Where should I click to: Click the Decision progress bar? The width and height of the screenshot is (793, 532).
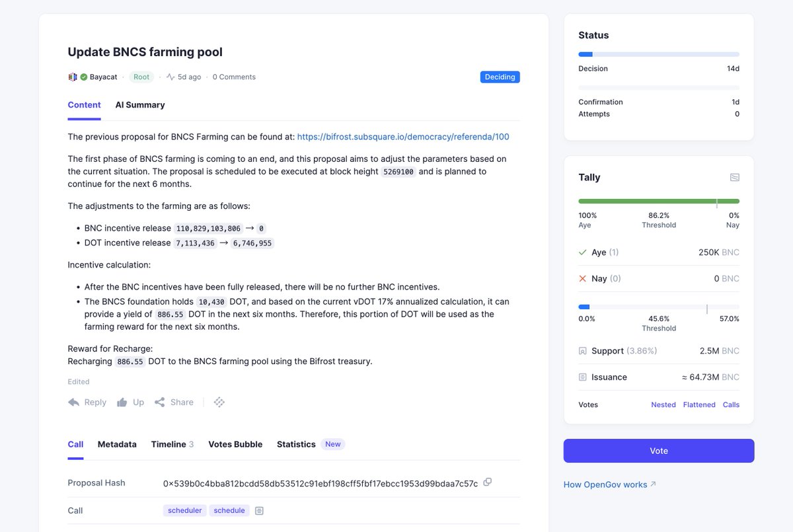659,54
